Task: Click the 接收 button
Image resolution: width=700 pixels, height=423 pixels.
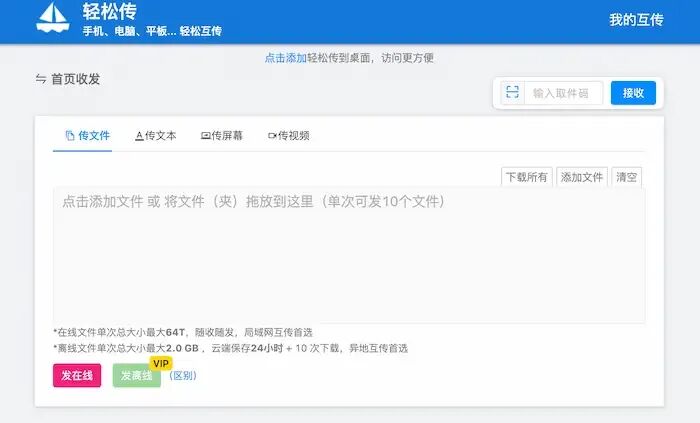Action: pos(633,93)
